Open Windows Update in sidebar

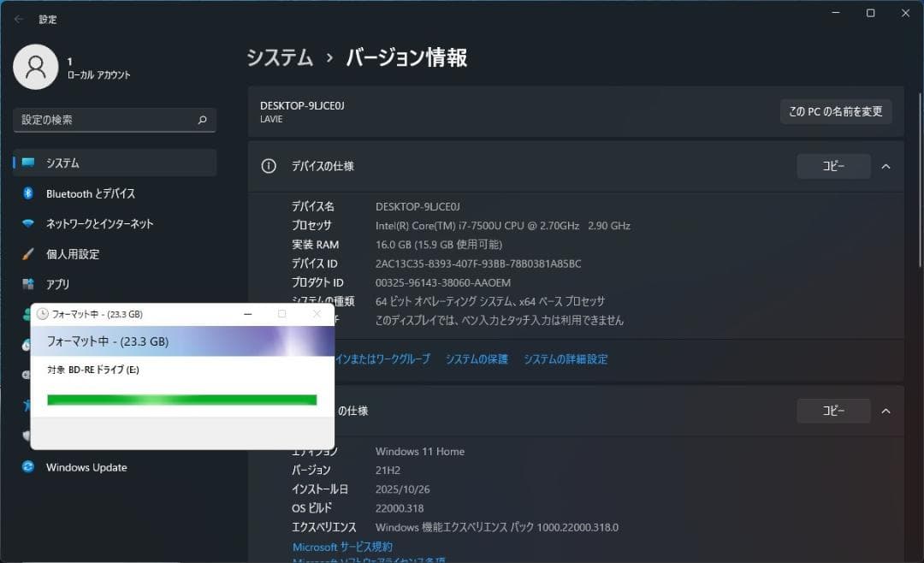click(86, 467)
